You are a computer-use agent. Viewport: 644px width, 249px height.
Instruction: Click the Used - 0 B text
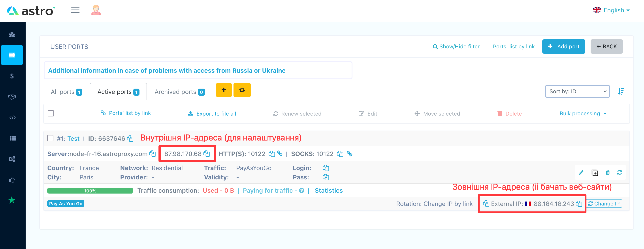(218, 191)
